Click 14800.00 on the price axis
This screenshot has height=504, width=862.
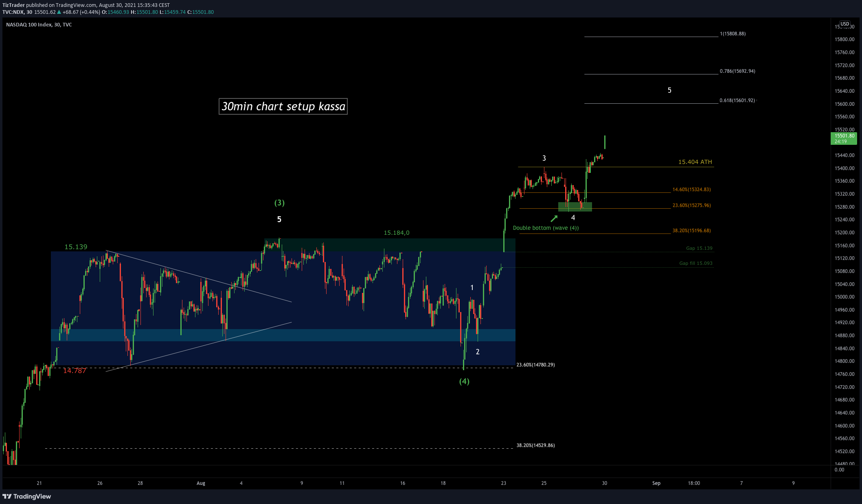pos(844,361)
